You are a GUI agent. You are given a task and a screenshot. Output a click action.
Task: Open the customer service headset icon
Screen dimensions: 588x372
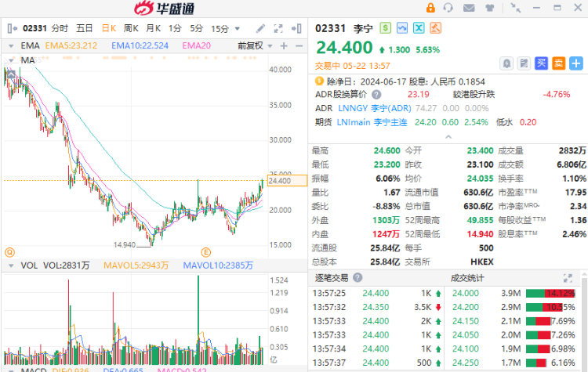pyautogui.click(x=448, y=8)
